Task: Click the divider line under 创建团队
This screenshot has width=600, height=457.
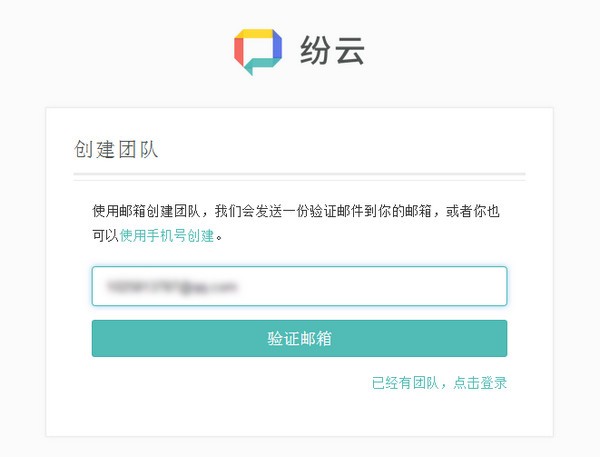Action: [299, 177]
